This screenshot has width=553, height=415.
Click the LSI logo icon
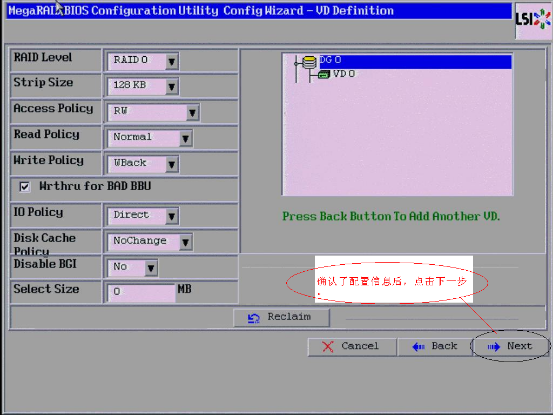[534, 20]
